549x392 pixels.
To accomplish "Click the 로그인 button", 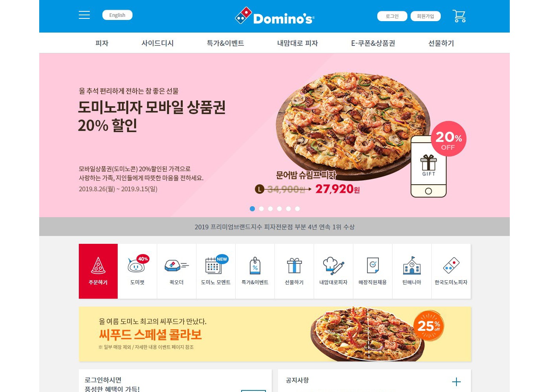I will (392, 16).
